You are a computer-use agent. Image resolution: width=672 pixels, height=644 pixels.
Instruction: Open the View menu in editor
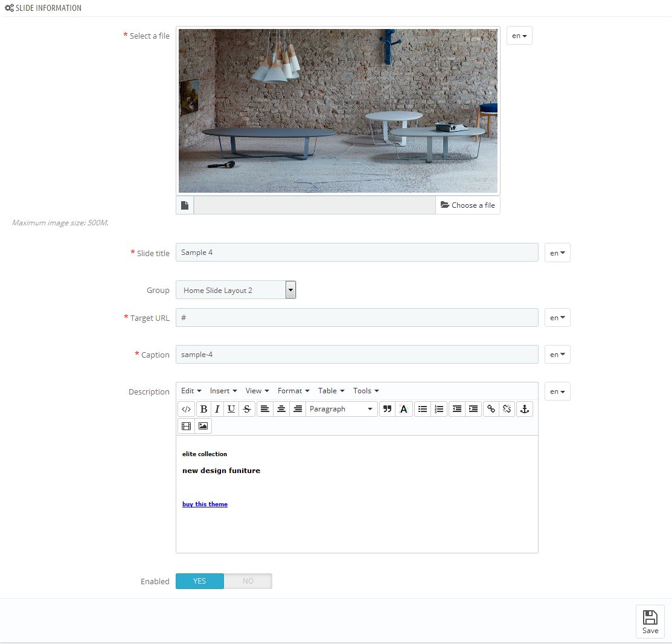coord(257,391)
